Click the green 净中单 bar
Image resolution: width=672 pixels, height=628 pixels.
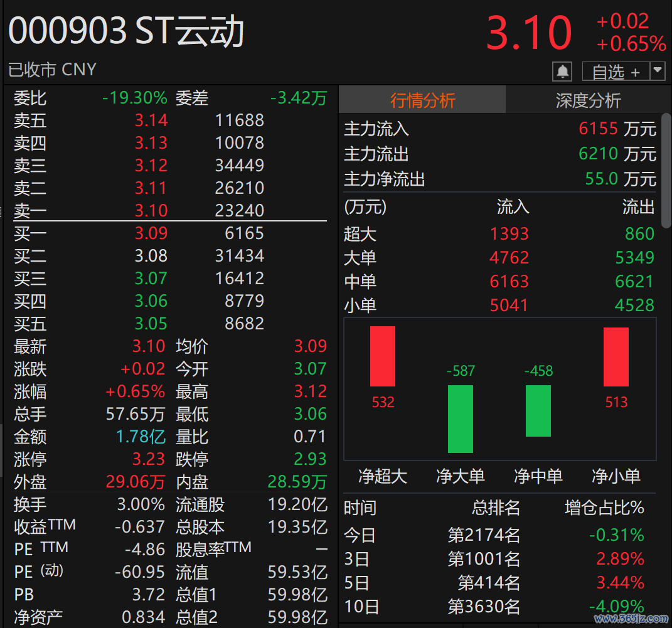click(x=538, y=410)
